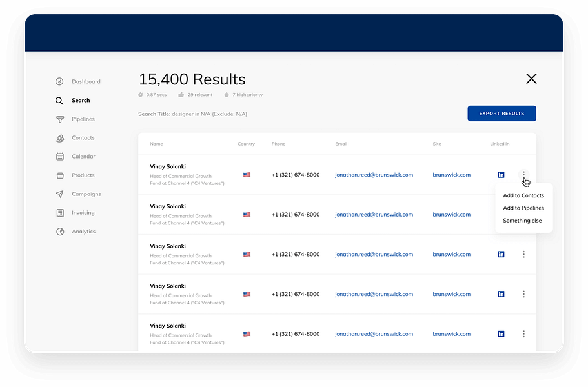This screenshot has width=588, height=387.
Task: Select Vinay Solanki name in fifth row
Action: [168, 326]
